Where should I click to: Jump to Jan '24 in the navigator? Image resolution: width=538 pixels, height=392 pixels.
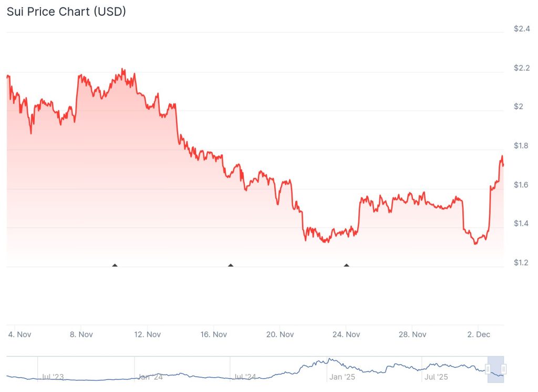(151, 377)
